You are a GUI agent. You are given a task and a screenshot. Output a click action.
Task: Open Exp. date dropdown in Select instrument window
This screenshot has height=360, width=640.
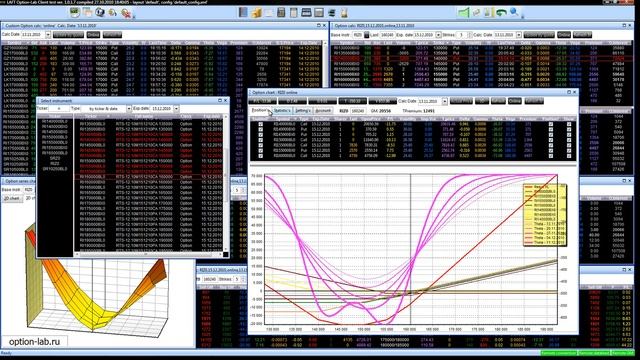click(x=176, y=109)
